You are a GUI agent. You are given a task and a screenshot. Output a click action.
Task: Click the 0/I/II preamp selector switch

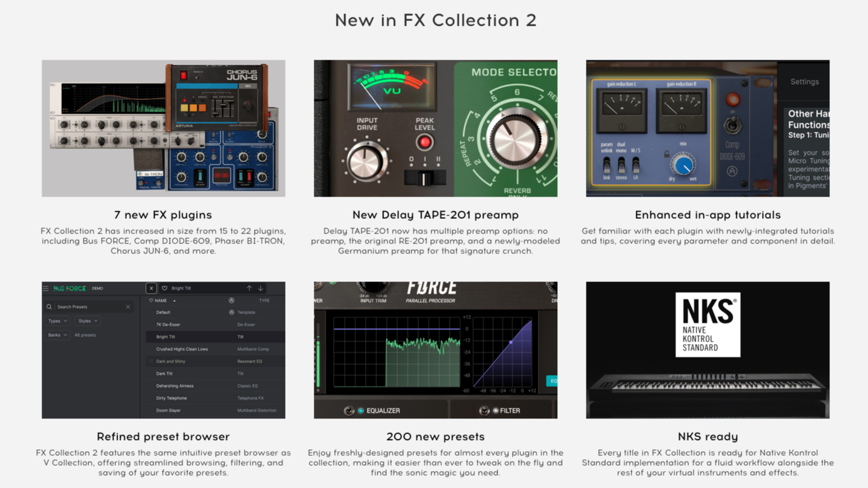424,178
